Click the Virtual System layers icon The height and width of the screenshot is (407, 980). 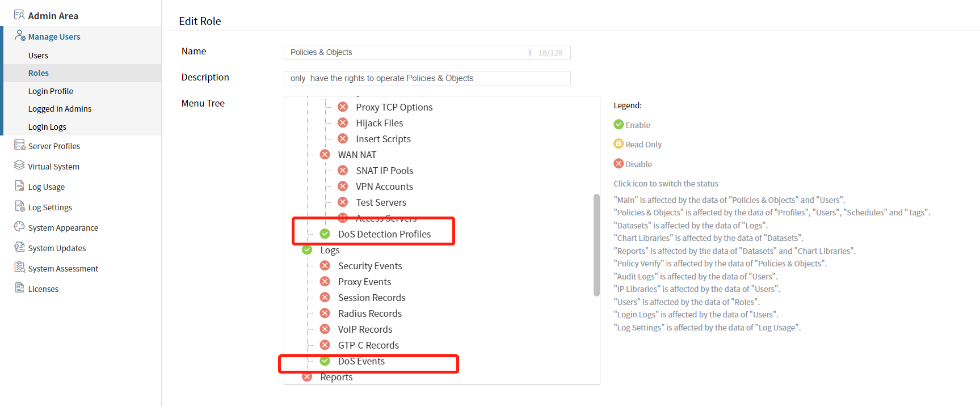point(19,166)
